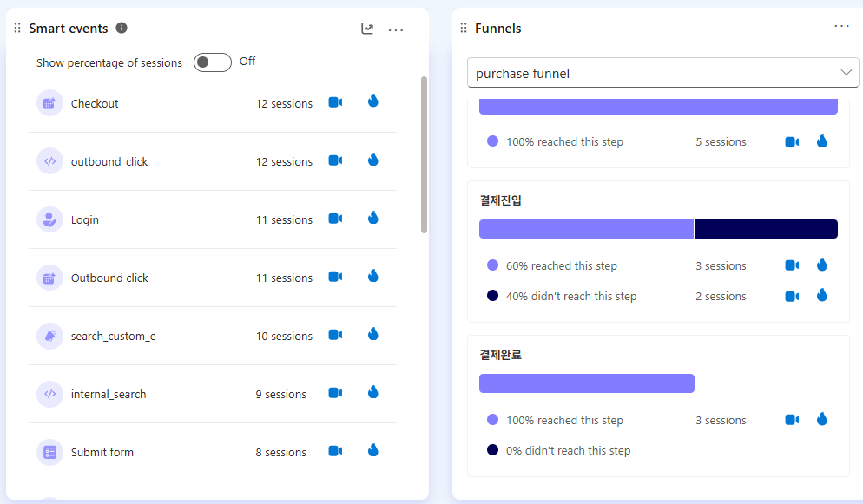Click the session recording camera icon for Checkout

[335, 101]
